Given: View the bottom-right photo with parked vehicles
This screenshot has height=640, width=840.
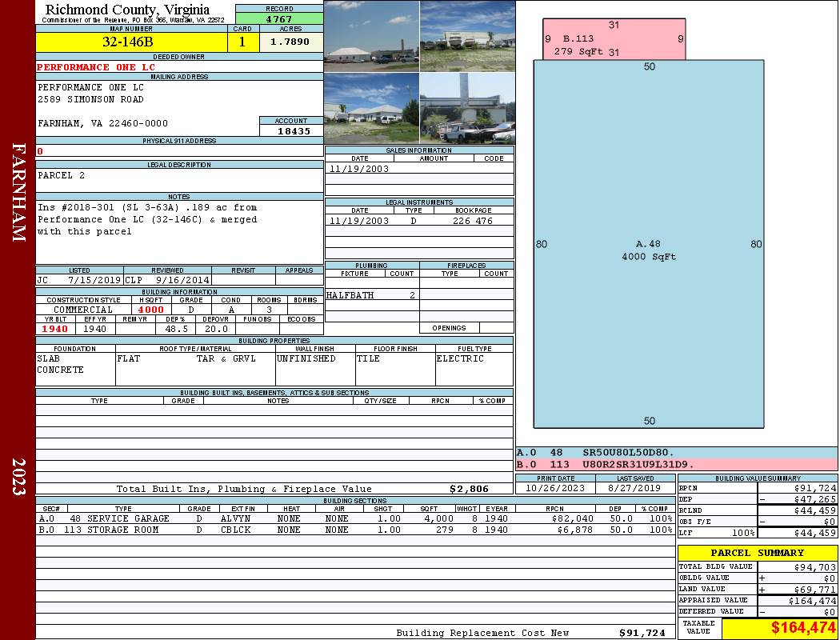Looking at the screenshot, I should pyautogui.click(x=467, y=109).
